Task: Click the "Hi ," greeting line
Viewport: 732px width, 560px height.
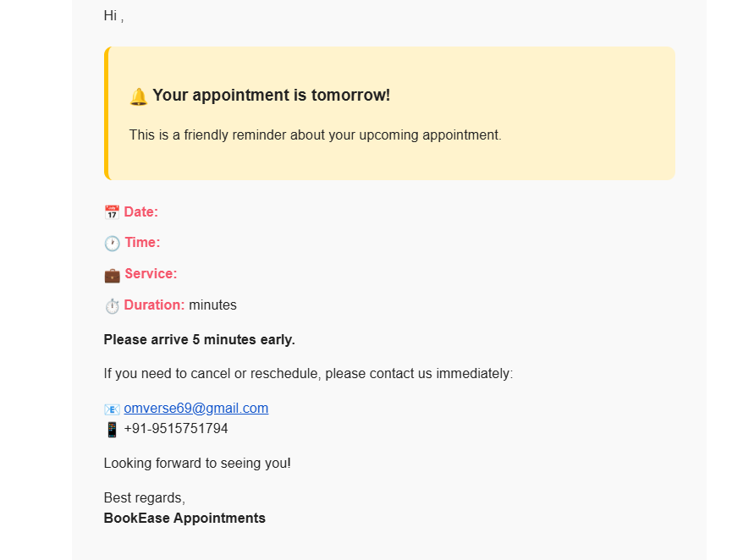Action: (113, 16)
